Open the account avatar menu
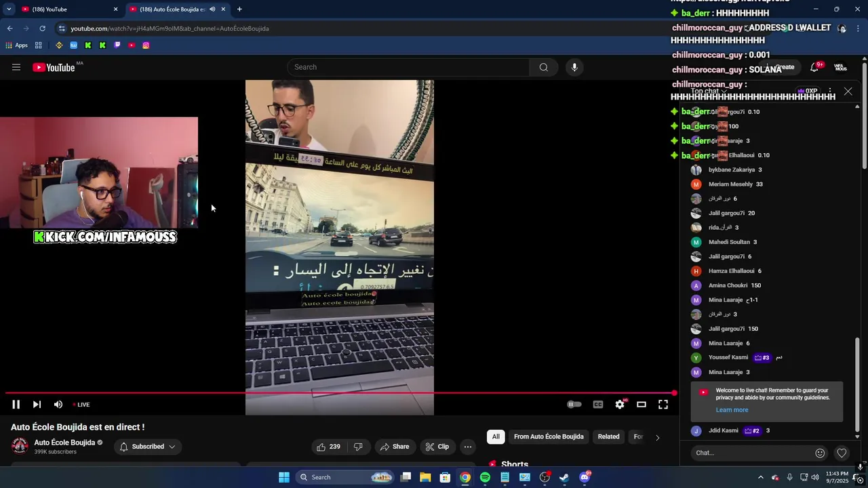 [841, 67]
